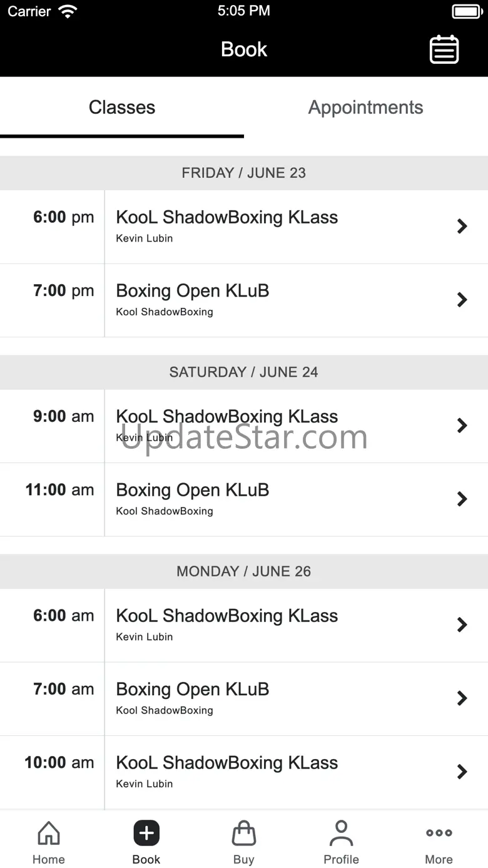Expand Friday 6:00 pm class chevron

(x=462, y=227)
